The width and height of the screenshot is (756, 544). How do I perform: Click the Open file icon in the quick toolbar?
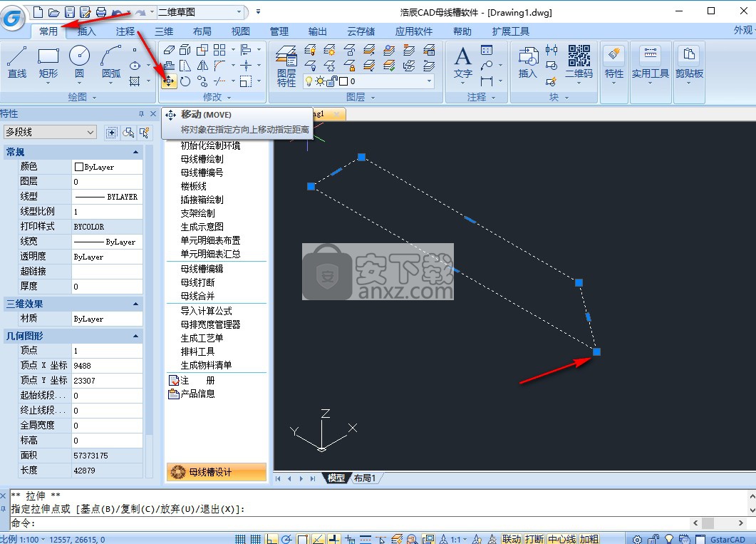pos(54,12)
